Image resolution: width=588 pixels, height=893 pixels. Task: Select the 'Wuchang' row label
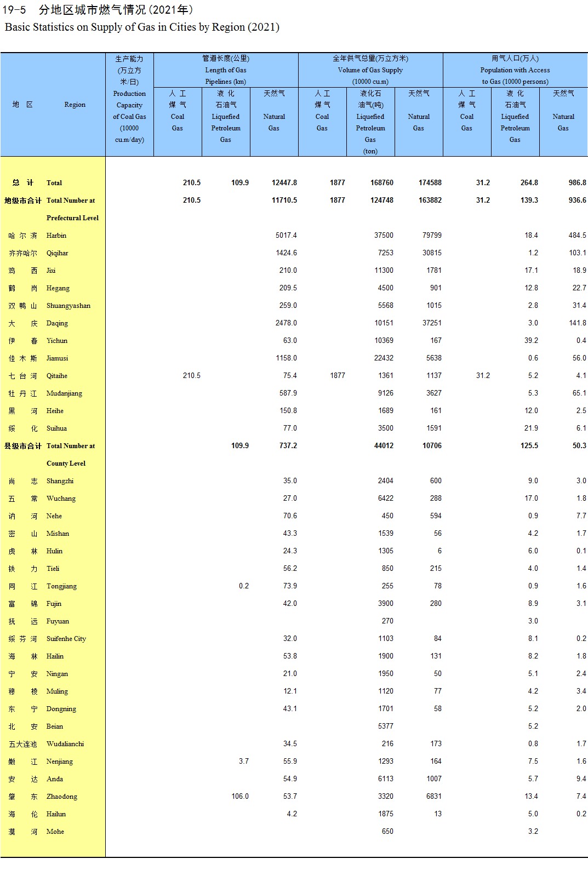[x=61, y=499]
